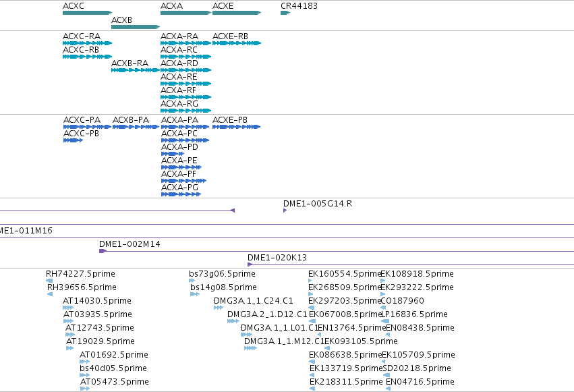Select transcript ACXC-RA
Screen dimensions: 574x392
pos(88,43)
